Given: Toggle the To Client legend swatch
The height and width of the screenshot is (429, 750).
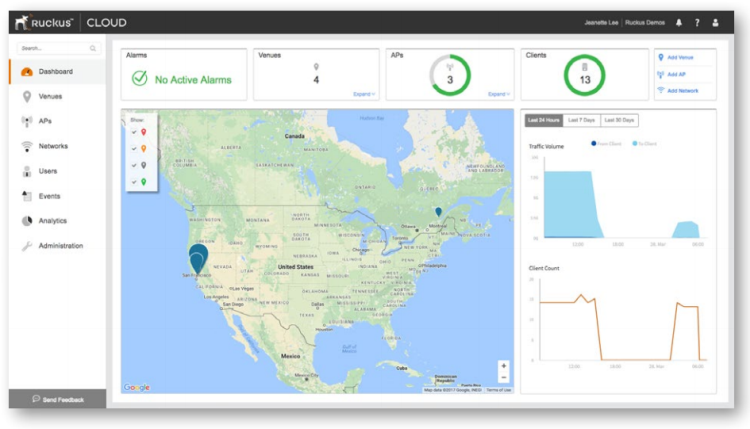Looking at the screenshot, I should pos(635,144).
